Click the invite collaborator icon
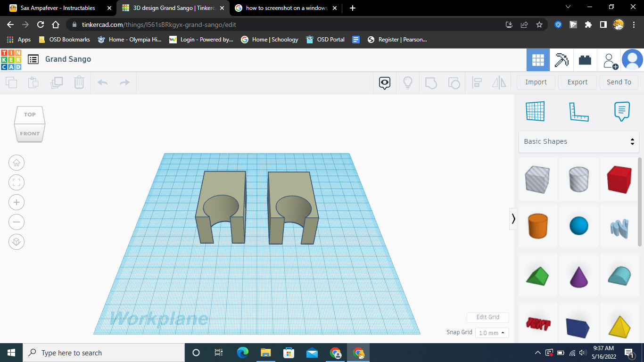This screenshot has height=362, width=644. pyautogui.click(x=611, y=61)
